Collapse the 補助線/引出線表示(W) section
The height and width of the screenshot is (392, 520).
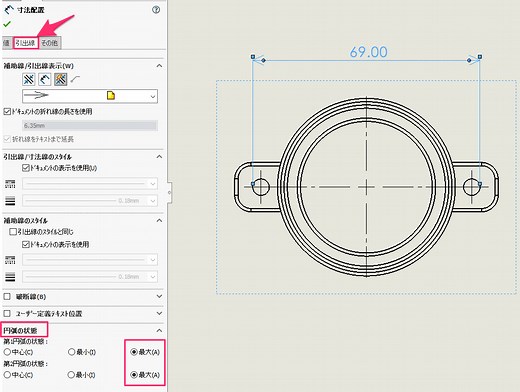159,66
